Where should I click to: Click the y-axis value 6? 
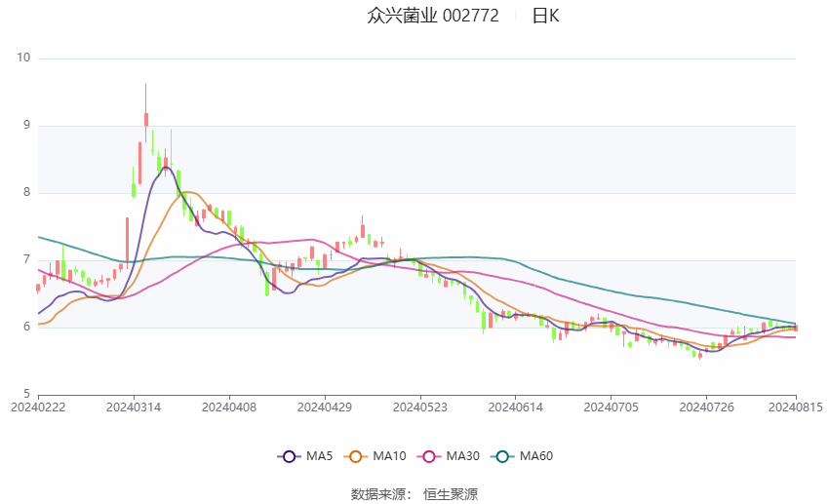point(27,327)
